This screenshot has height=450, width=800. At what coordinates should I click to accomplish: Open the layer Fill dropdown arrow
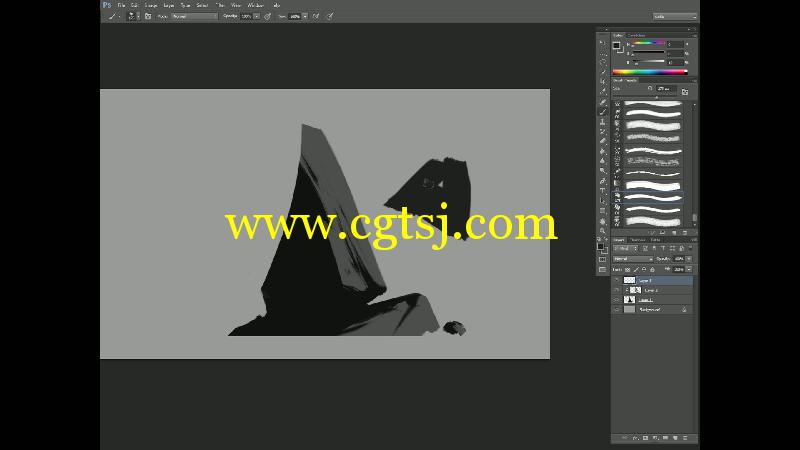[x=689, y=269]
